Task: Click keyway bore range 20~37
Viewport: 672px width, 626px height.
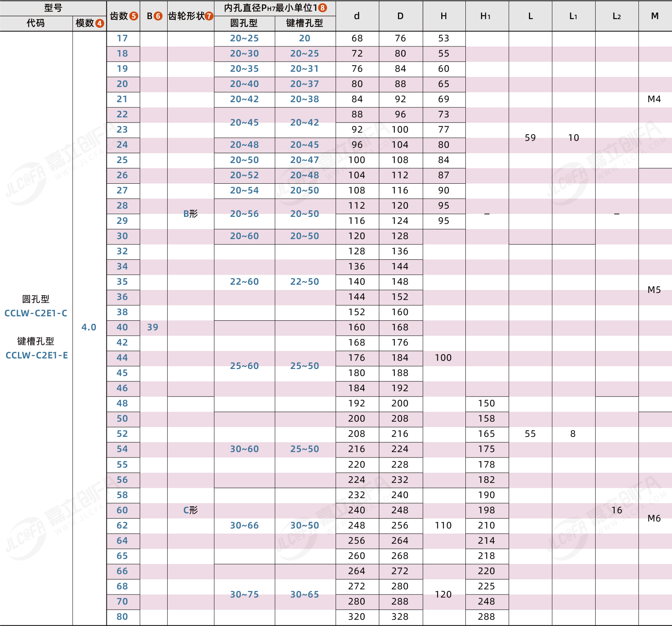Action: pyautogui.click(x=305, y=84)
